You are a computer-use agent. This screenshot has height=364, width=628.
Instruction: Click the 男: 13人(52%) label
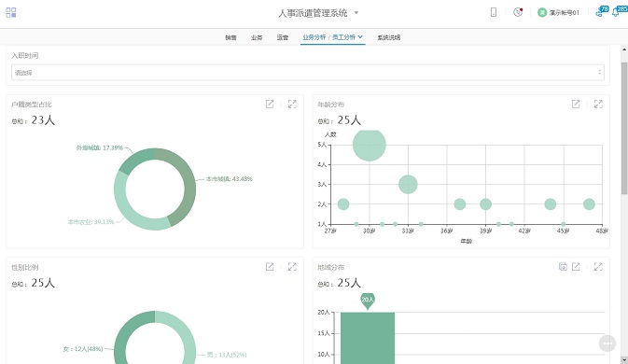coord(227,355)
